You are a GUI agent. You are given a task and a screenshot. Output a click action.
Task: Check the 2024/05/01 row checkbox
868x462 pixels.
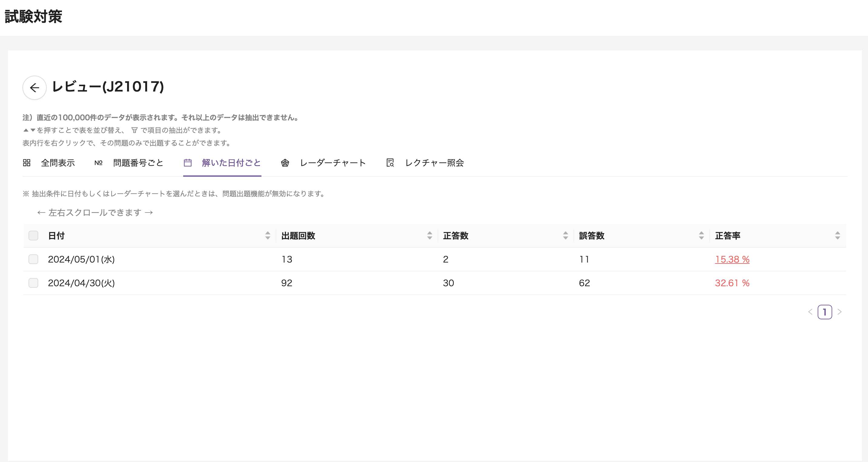33,259
